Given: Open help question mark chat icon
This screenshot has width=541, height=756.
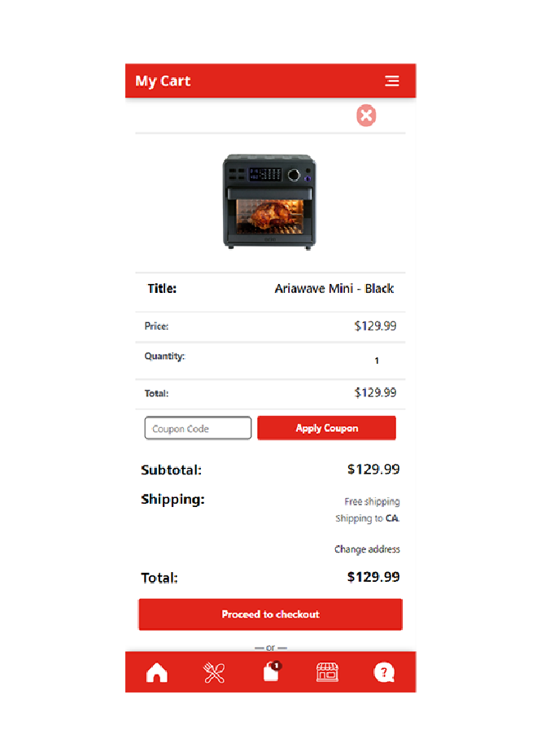Looking at the screenshot, I should coord(384,672).
